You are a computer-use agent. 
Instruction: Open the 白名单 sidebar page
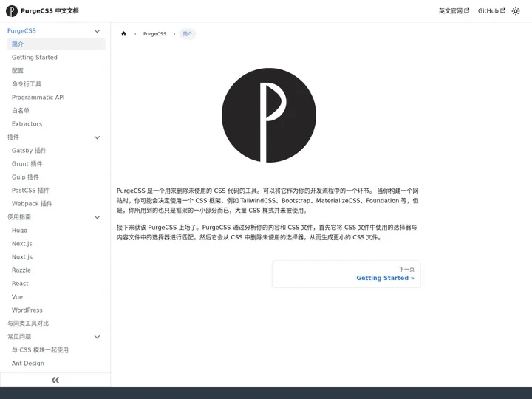click(x=56, y=111)
